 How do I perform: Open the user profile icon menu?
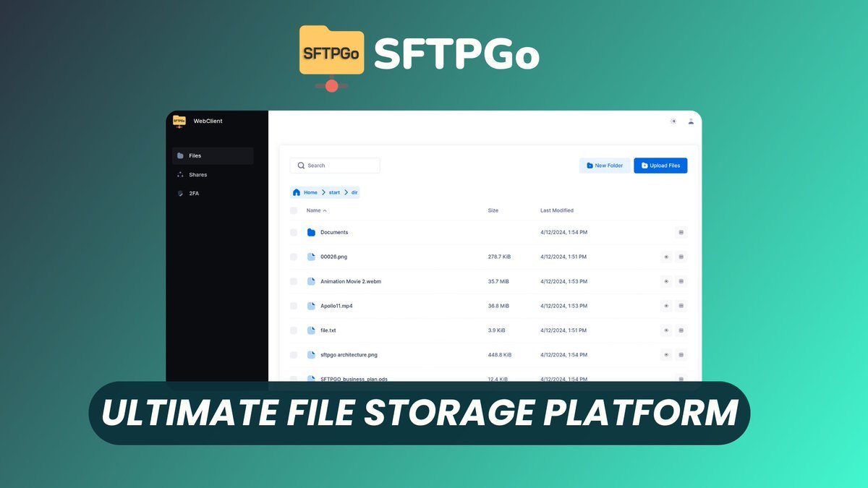point(691,121)
